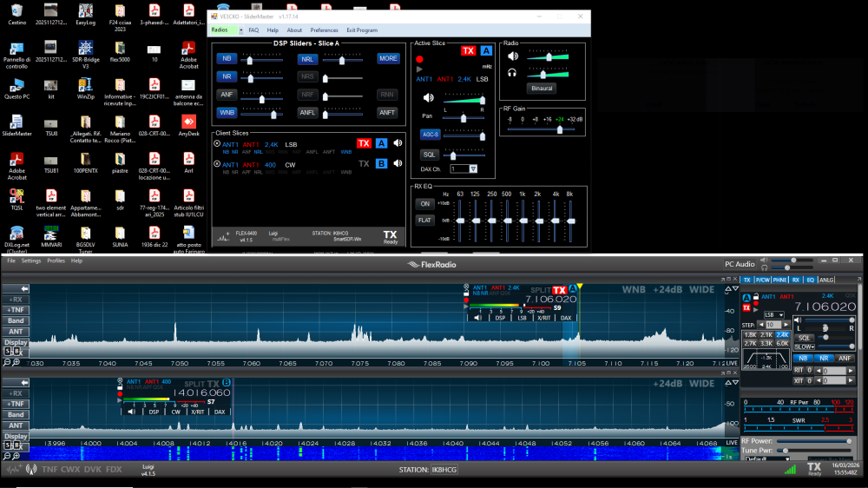Open the Profiles menu in FlexRadio

tap(56, 260)
